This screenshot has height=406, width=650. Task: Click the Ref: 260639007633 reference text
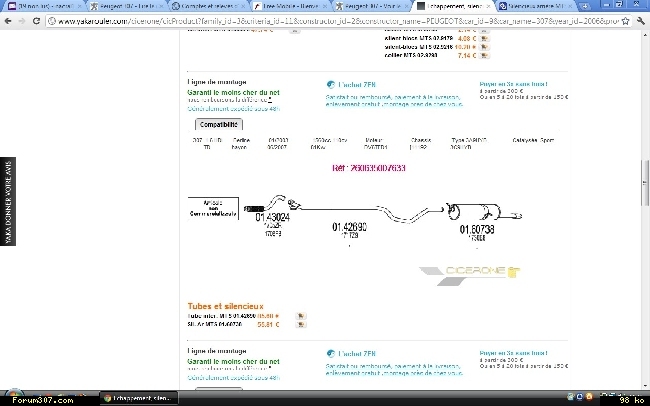pos(369,168)
